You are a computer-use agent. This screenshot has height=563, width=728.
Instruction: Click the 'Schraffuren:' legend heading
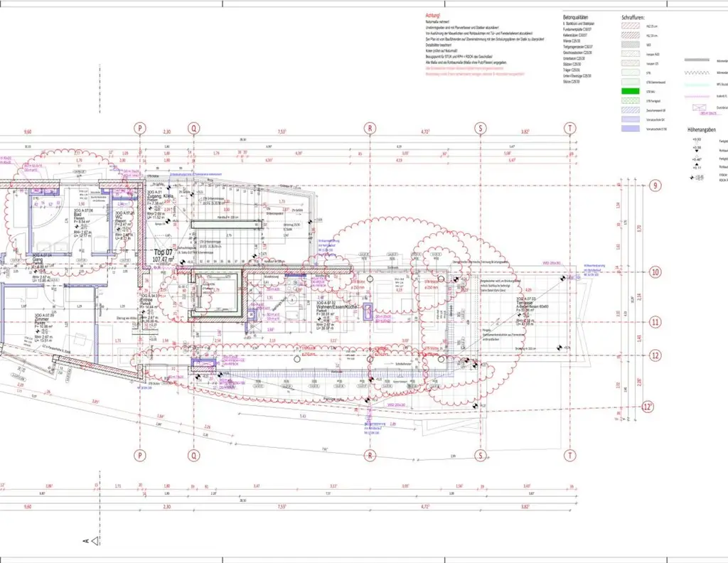coord(633,18)
